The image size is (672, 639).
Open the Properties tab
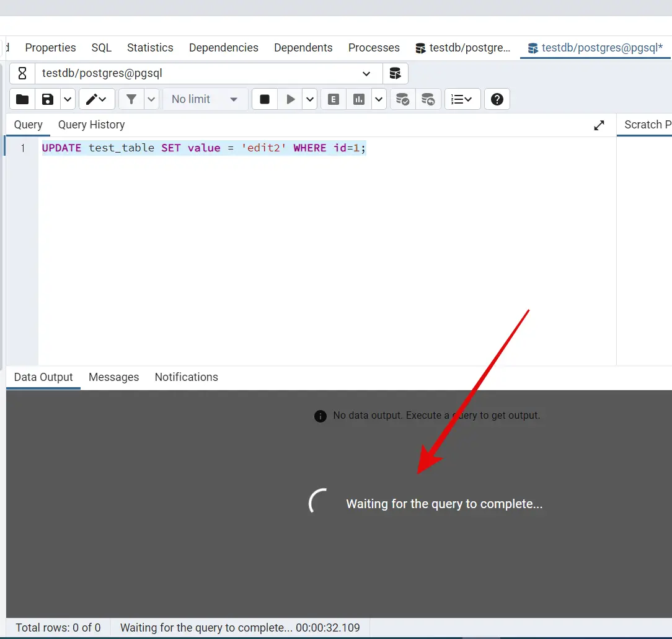[50, 48]
